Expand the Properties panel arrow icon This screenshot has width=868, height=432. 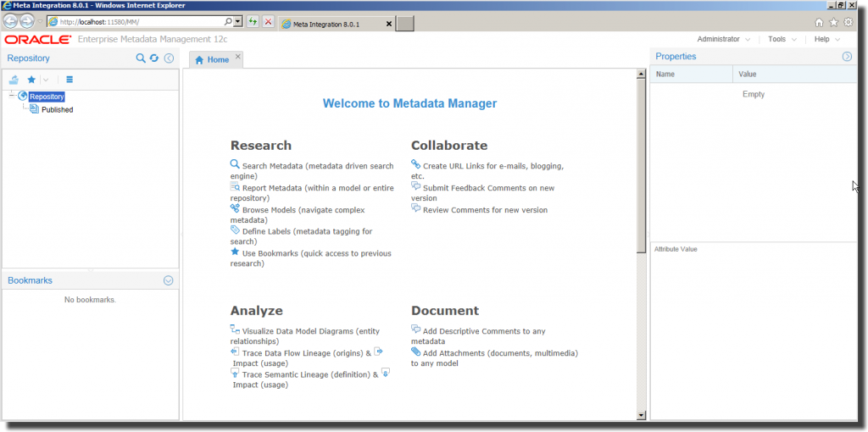coord(847,57)
